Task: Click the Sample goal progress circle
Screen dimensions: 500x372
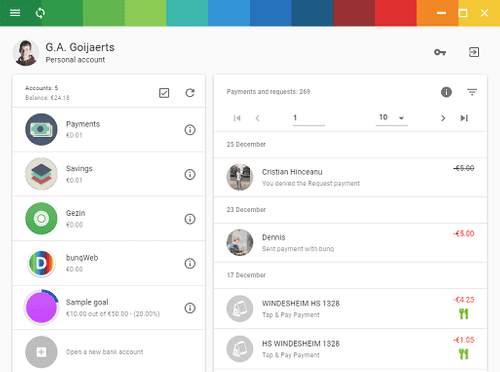Action: point(41,308)
